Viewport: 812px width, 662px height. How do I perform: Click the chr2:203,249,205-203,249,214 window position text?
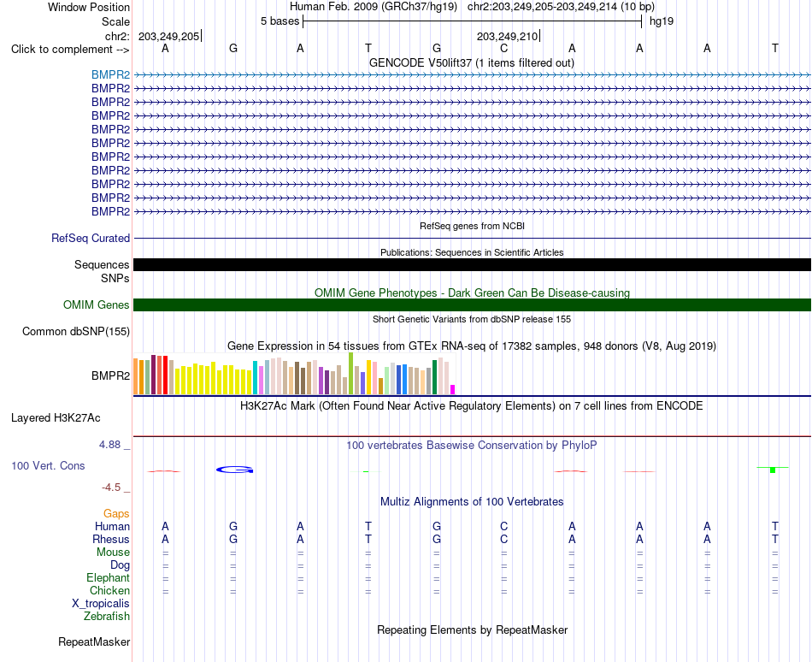point(561,7)
